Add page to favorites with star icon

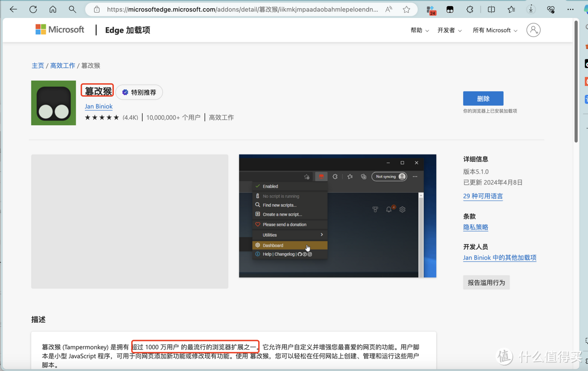point(407,9)
